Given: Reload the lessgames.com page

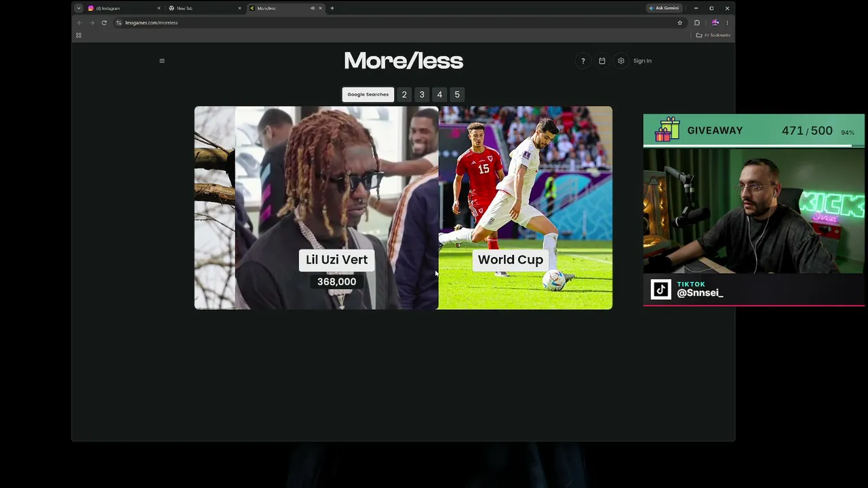Looking at the screenshot, I should tap(104, 22).
